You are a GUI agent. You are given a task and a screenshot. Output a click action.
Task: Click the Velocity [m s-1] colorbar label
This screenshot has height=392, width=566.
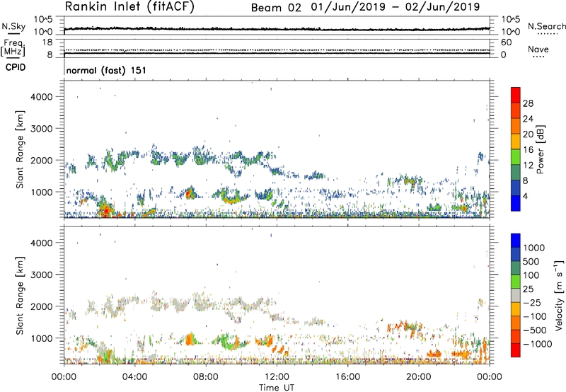coord(559,295)
